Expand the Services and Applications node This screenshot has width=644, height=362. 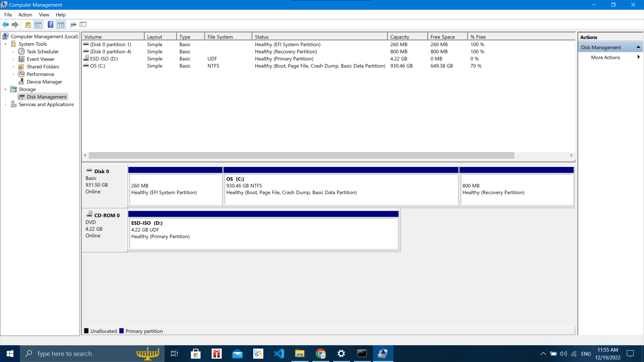point(5,104)
